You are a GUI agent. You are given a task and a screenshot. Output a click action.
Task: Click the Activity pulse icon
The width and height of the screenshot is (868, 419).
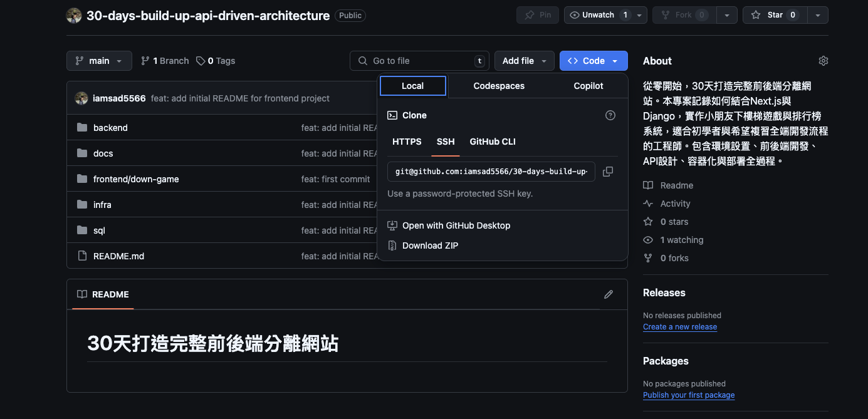click(648, 204)
